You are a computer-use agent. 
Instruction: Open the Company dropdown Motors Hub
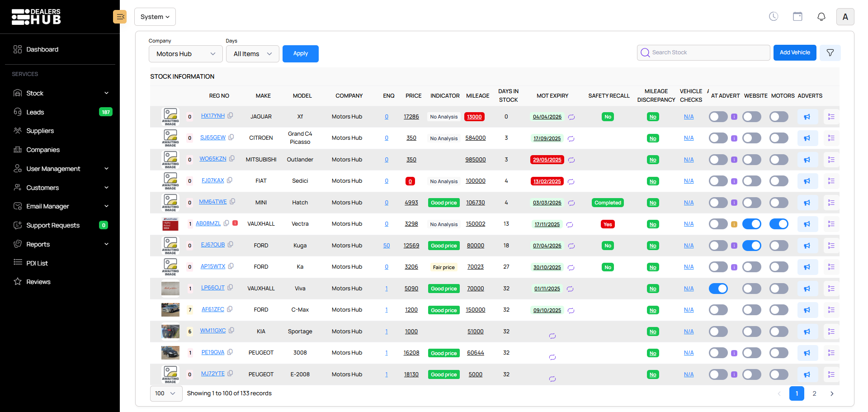(x=185, y=54)
